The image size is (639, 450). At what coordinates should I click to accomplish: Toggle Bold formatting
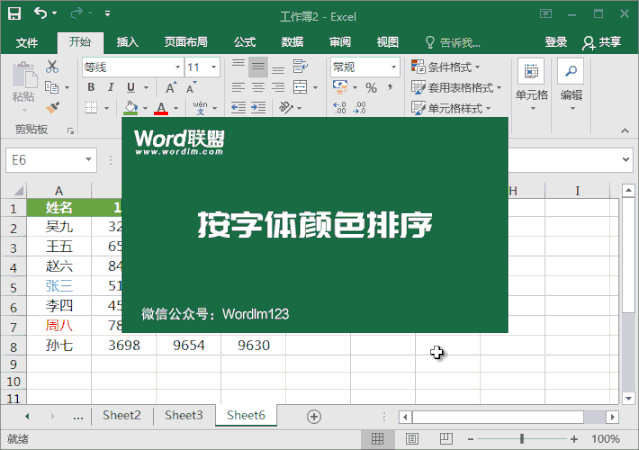(91, 87)
